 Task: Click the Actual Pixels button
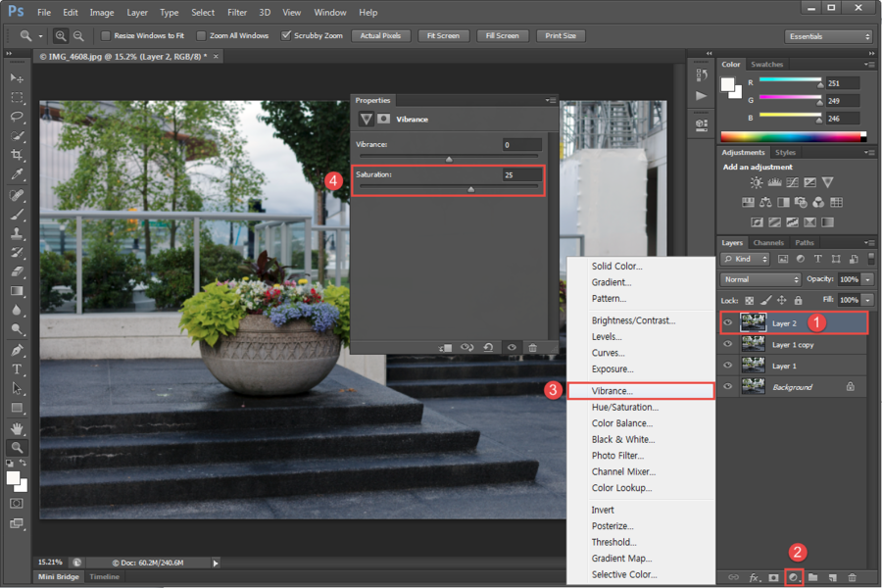pos(381,36)
